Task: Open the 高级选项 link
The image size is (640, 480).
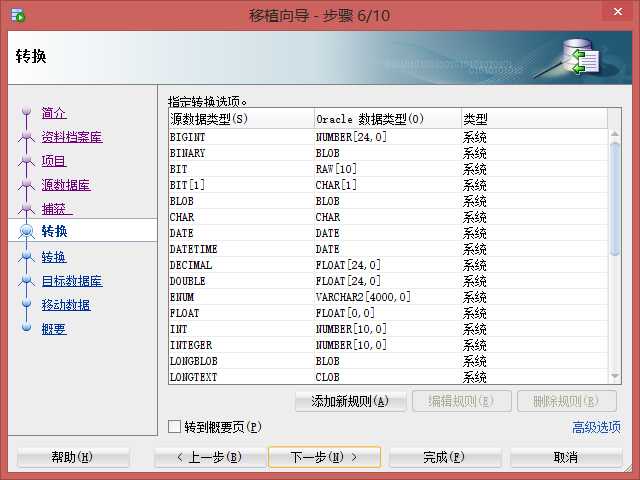Action: pyautogui.click(x=596, y=427)
